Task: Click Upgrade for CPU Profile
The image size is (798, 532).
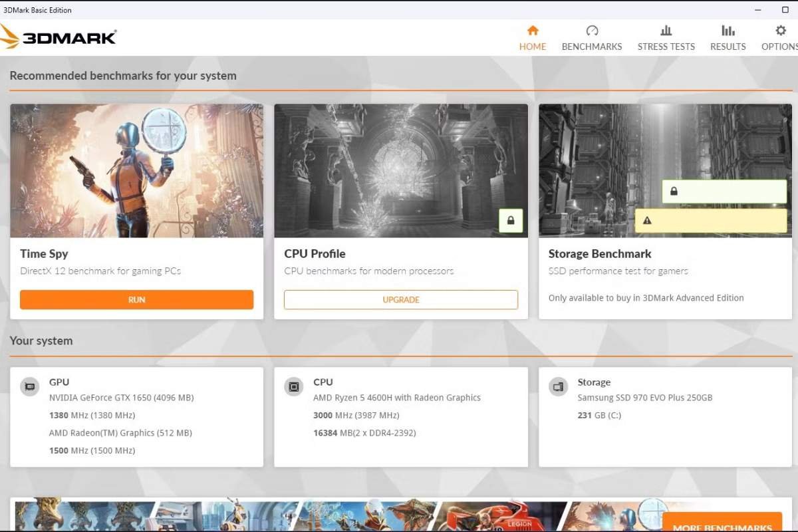Action: [401, 300]
